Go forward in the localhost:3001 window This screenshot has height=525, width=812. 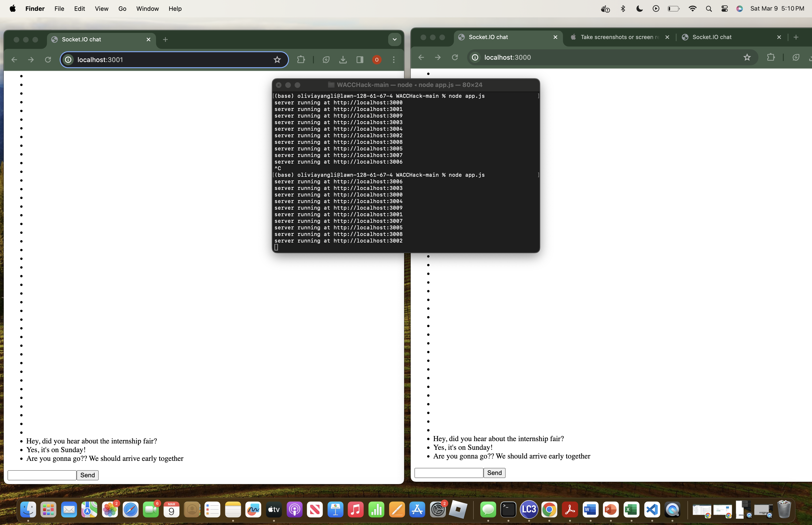point(31,60)
